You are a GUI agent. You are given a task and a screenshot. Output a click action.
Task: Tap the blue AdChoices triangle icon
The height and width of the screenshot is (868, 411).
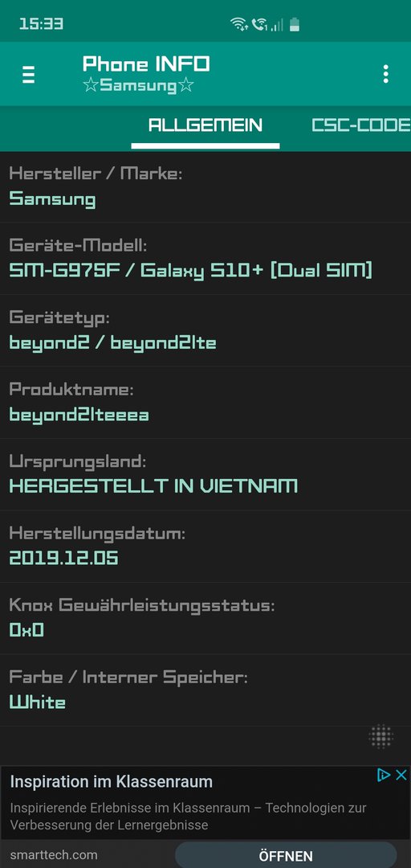[384, 775]
